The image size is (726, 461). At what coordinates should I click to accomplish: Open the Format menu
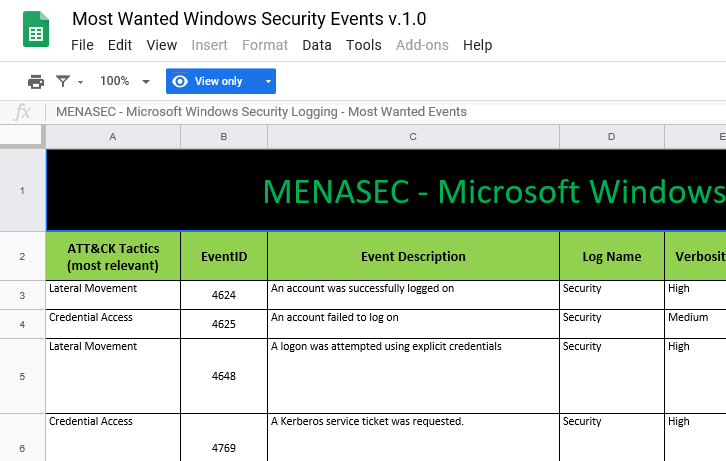[x=265, y=45]
